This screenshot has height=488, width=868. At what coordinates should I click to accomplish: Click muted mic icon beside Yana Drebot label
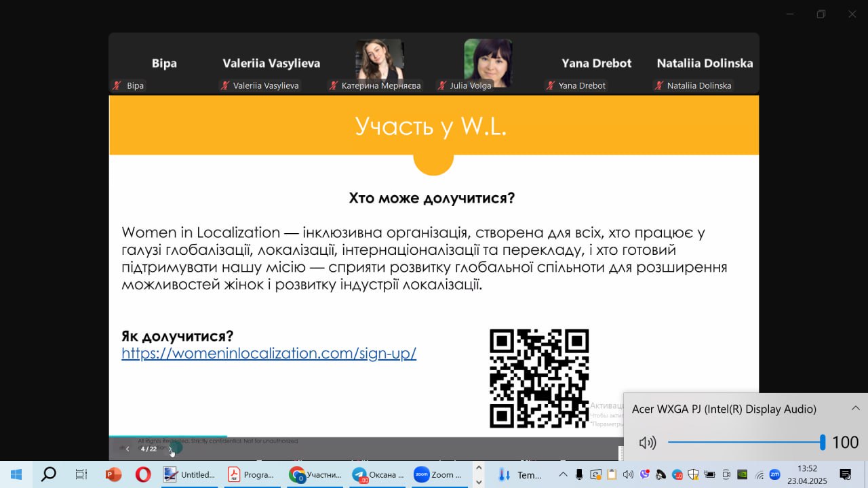click(551, 85)
